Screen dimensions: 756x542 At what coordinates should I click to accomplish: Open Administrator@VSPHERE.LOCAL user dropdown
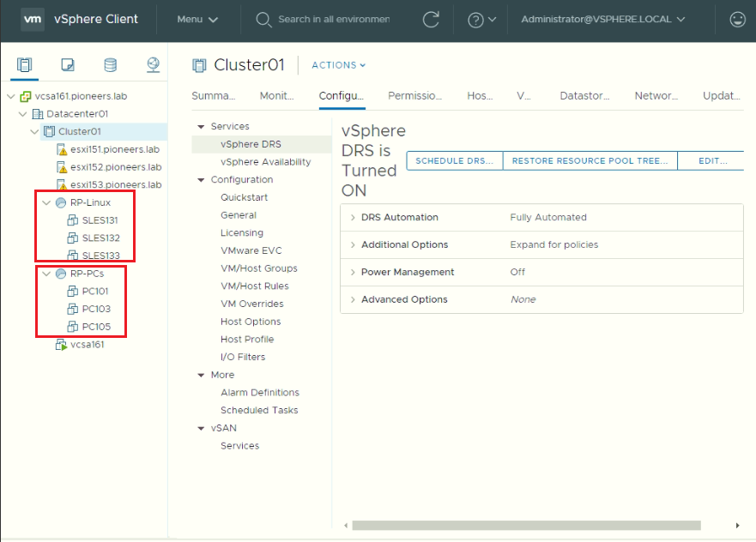[x=602, y=19]
